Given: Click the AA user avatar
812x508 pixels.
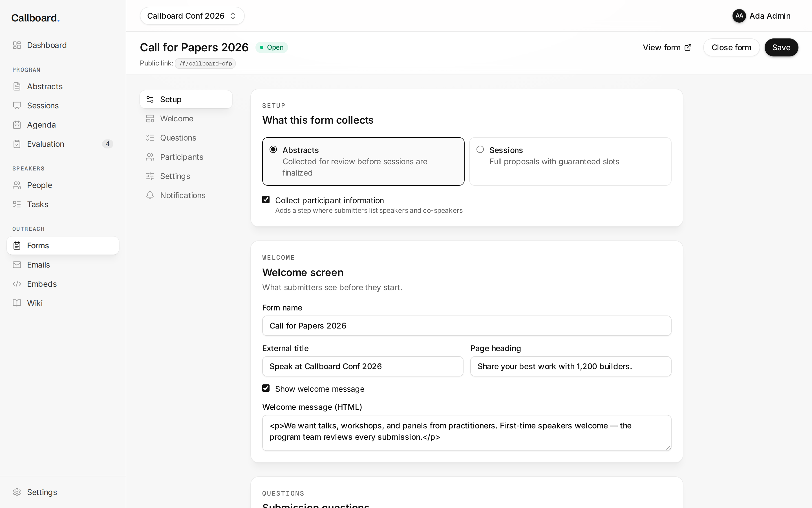Looking at the screenshot, I should pos(739,16).
